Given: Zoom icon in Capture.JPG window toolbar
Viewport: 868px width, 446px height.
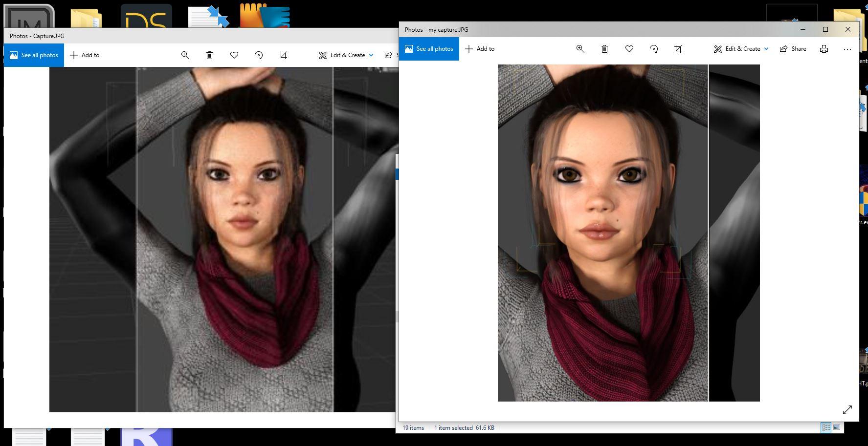Looking at the screenshot, I should tap(185, 55).
